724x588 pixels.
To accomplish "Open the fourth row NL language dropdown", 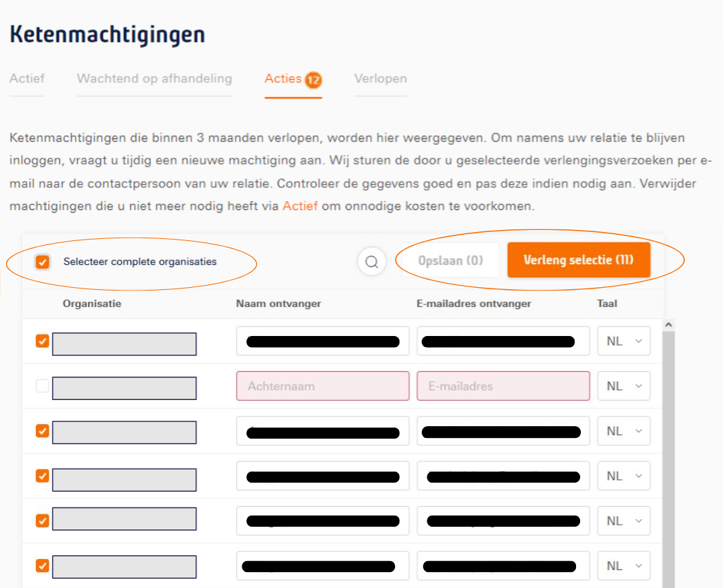I will point(624,476).
